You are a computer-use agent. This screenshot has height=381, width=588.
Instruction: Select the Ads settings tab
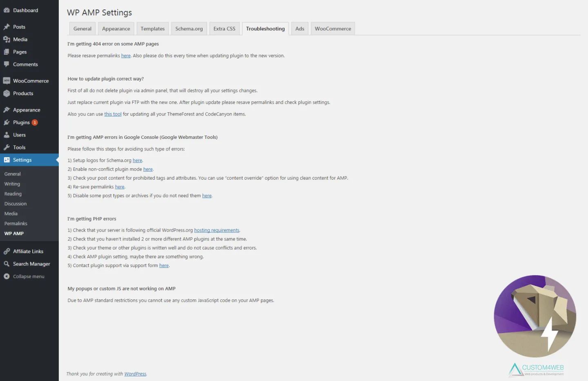point(300,29)
